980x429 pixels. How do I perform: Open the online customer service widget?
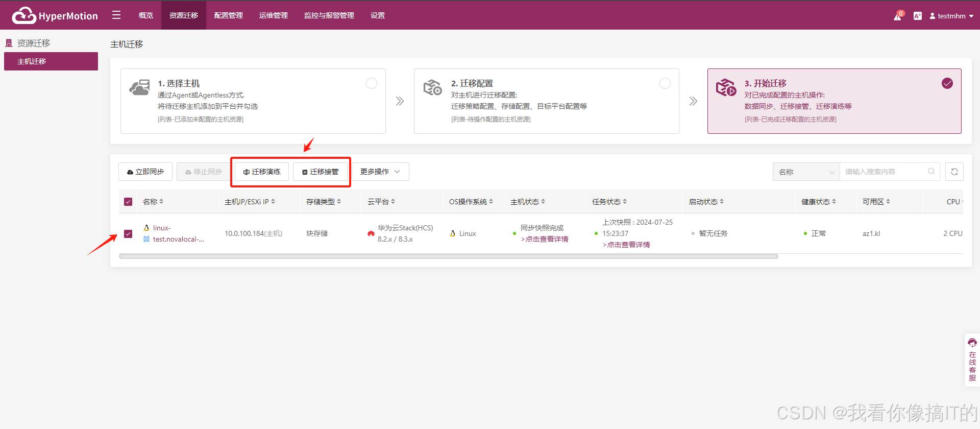point(972,361)
